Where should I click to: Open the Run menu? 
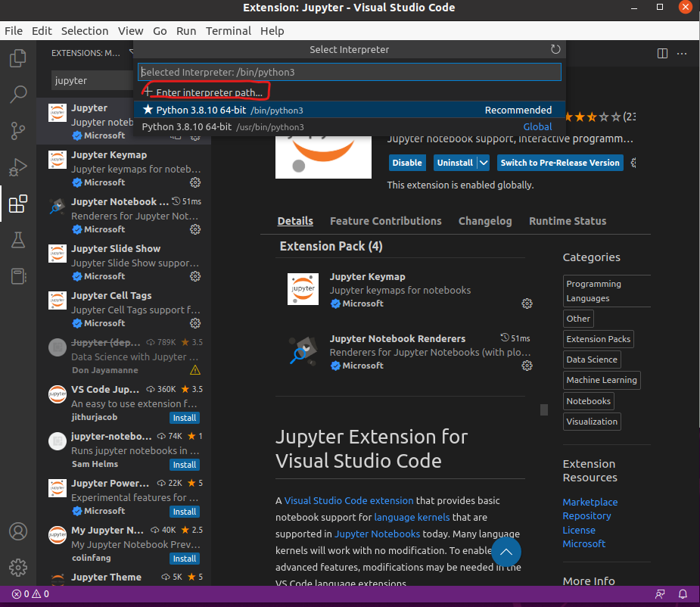186,31
